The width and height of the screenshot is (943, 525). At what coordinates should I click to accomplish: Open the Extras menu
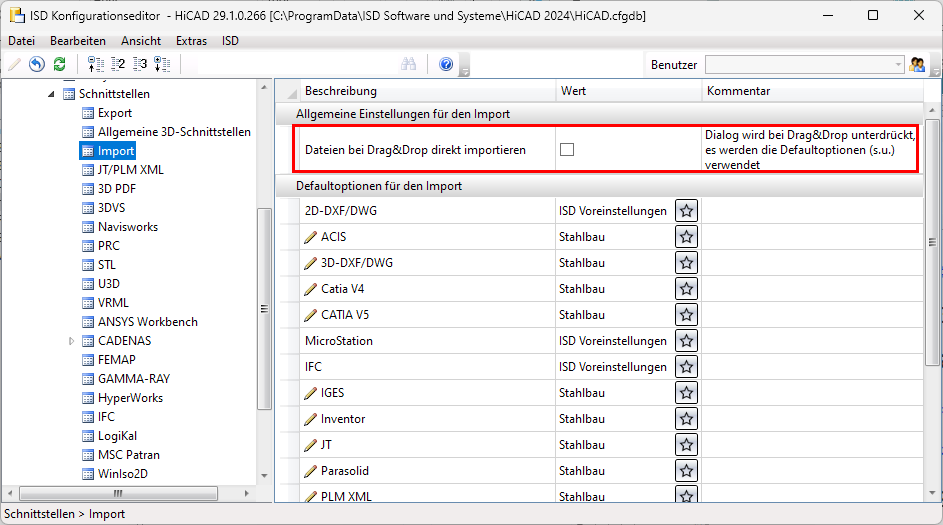(191, 41)
